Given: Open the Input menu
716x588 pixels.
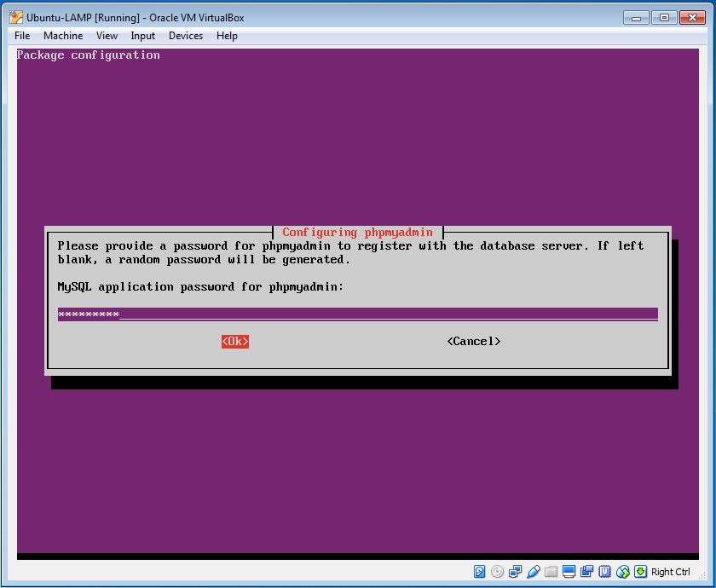Looking at the screenshot, I should point(142,36).
